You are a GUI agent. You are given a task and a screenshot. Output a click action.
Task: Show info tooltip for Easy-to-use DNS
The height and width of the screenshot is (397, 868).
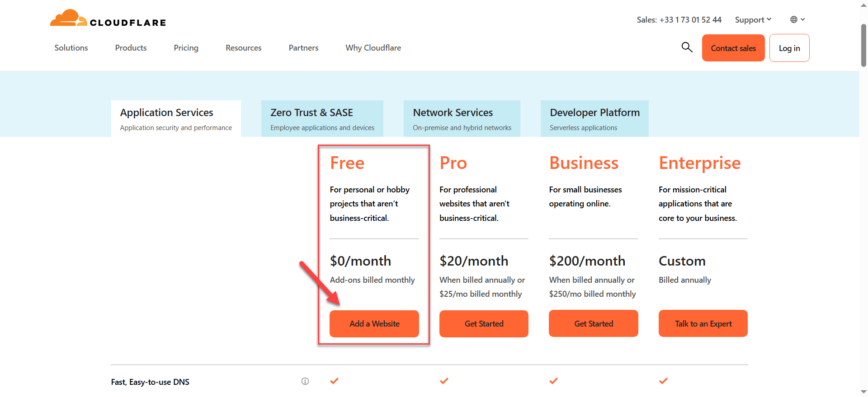pos(305,381)
